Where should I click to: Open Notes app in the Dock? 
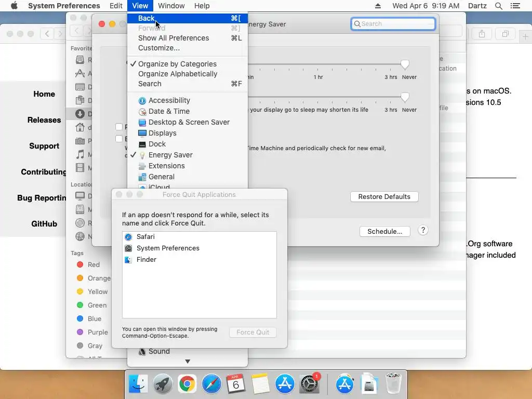[x=260, y=384]
